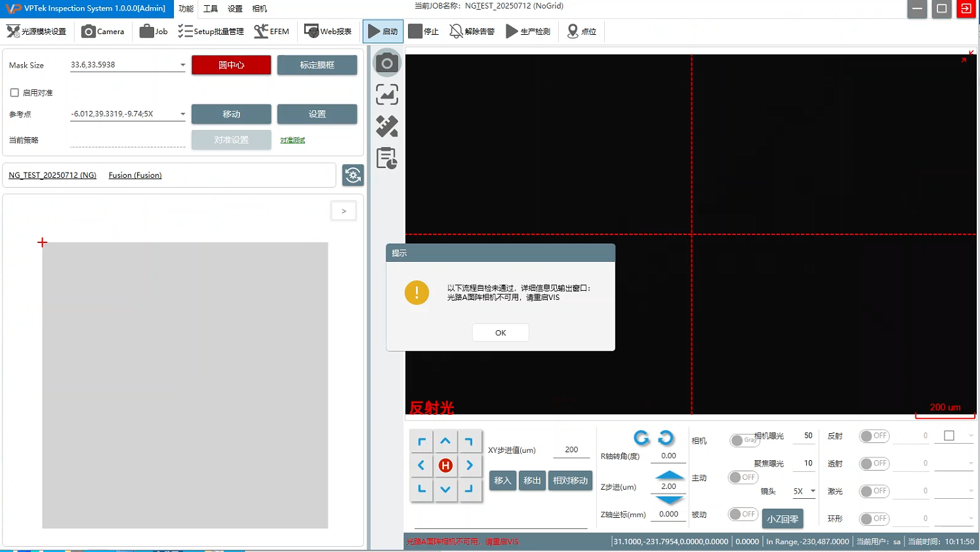Click the camera capture icon in the side strip
Viewport: 980px width, 552px height.
click(x=387, y=63)
